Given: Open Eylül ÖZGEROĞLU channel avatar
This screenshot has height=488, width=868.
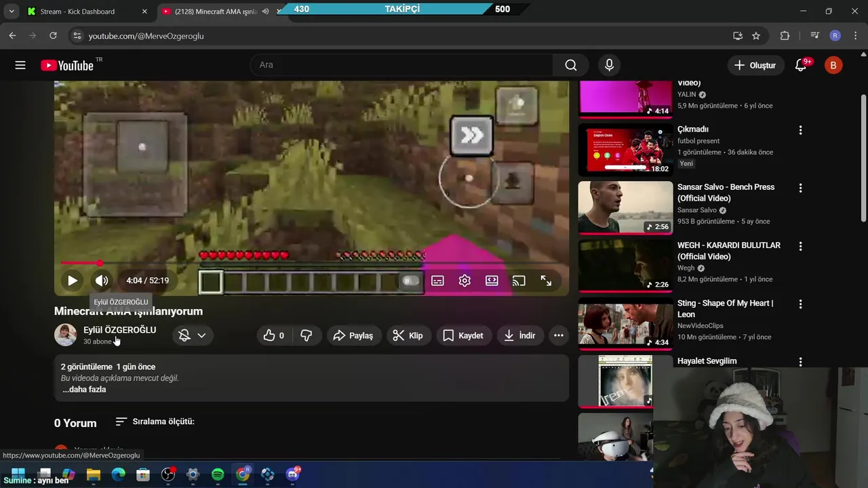Looking at the screenshot, I should [65, 335].
